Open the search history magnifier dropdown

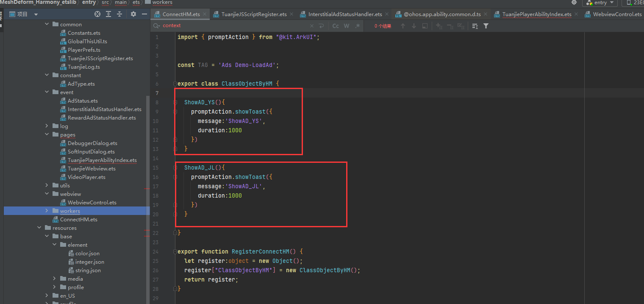[157, 25]
